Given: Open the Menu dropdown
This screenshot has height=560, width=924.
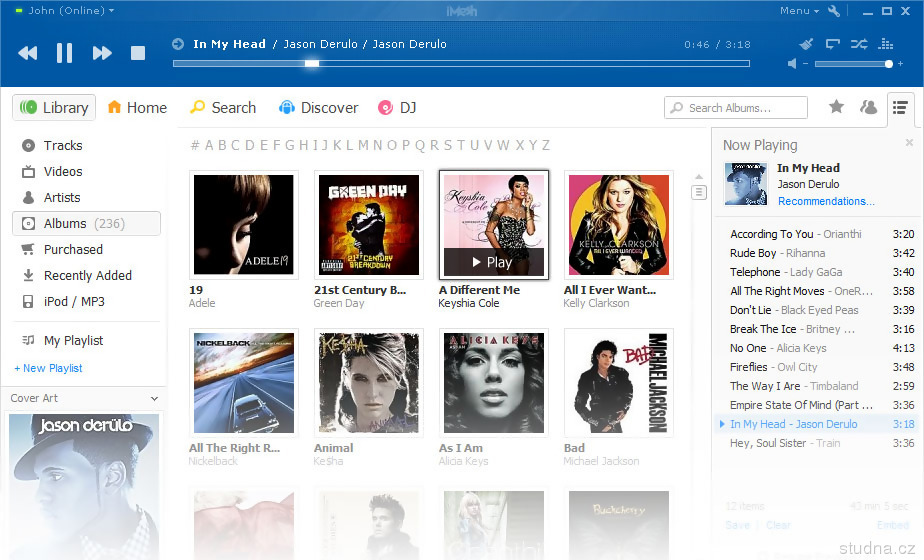Looking at the screenshot, I should (x=799, y=11).
